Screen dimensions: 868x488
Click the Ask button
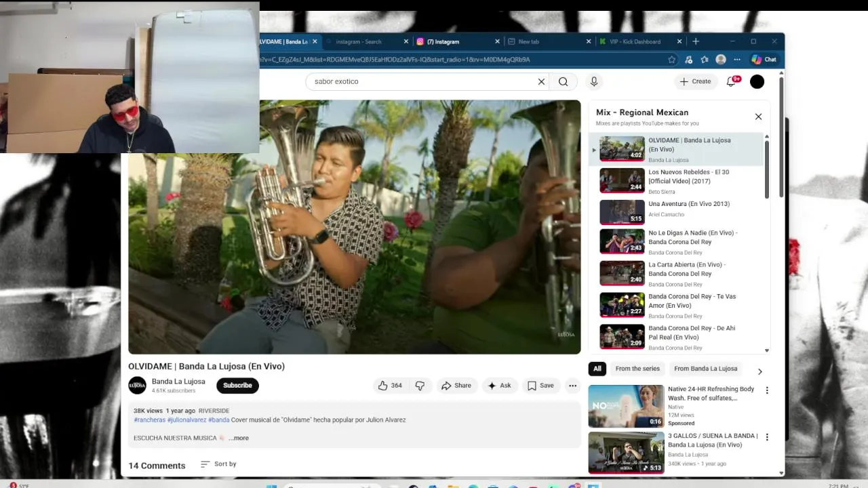tap(499, 386)
